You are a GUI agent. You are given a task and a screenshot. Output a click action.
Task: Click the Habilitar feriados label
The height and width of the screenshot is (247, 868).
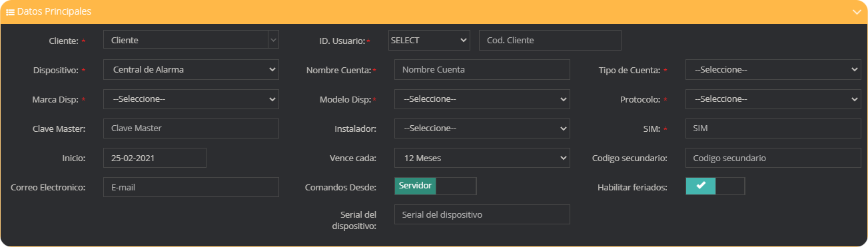point(632,188)
